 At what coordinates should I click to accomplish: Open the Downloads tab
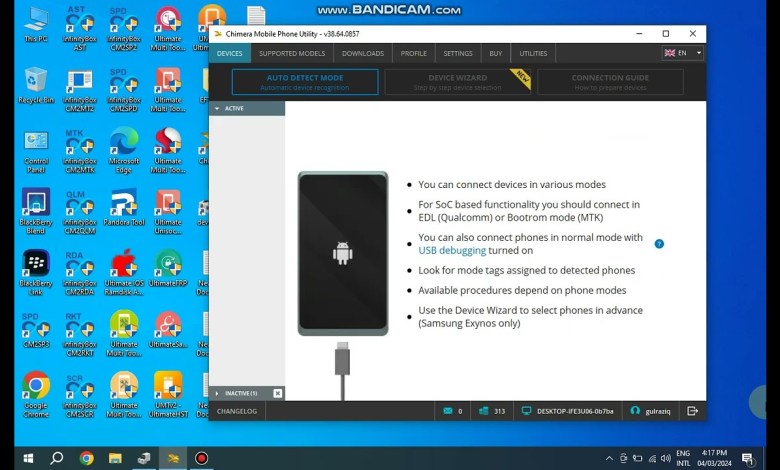click(x=362, y=53)
